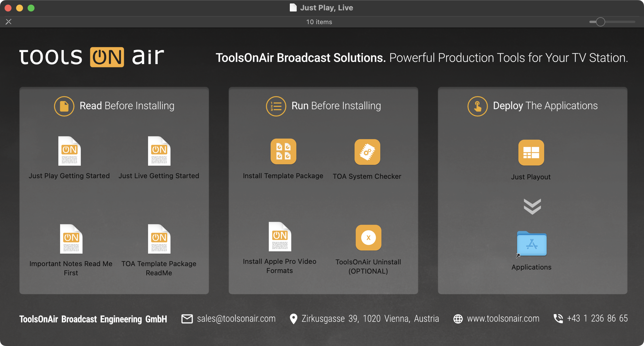
Task: Click the Just Live Getting Started label
Action: point(159,176)
